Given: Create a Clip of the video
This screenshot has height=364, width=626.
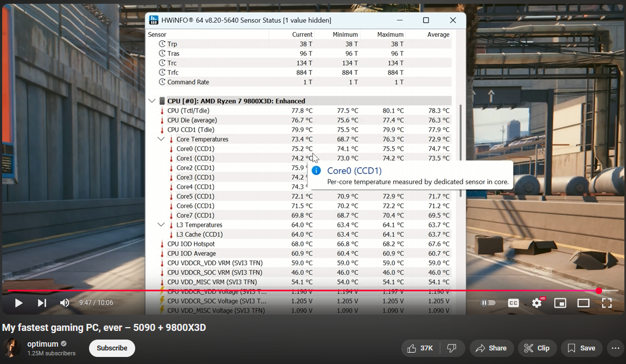Looking at the screenshot, I should coord(537,348).
